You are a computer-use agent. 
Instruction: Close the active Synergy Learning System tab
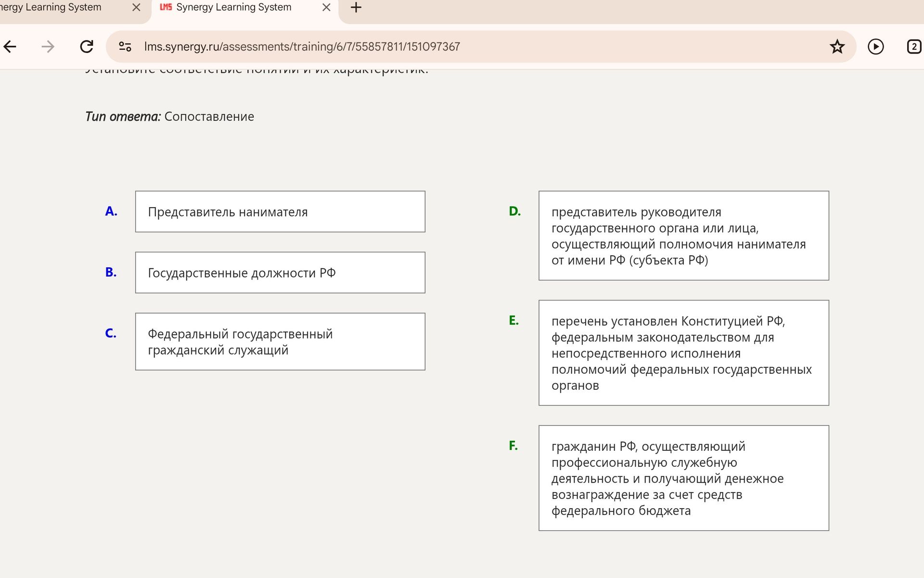(x=326, y=8)
